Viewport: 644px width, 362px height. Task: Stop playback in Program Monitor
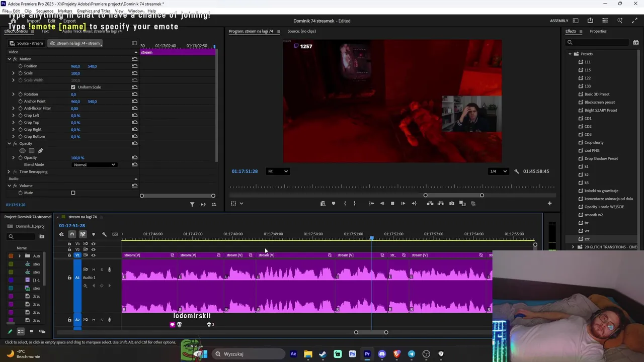point(392,204)
